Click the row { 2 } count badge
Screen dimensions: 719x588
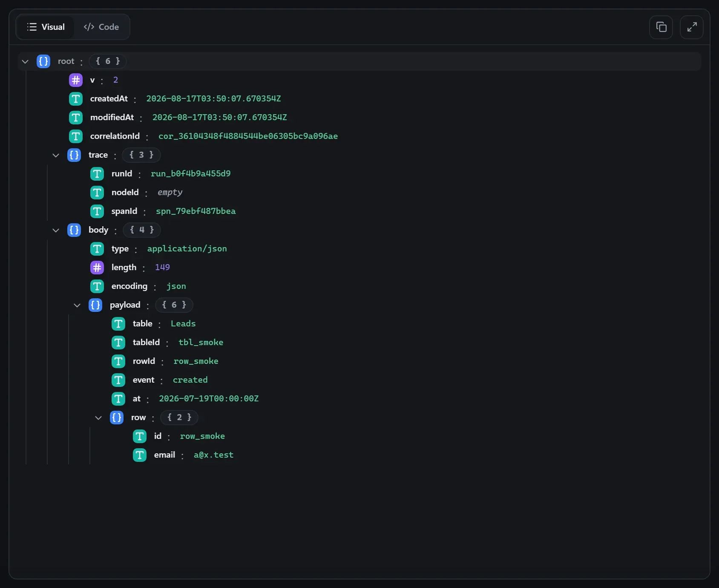[179, 418]
